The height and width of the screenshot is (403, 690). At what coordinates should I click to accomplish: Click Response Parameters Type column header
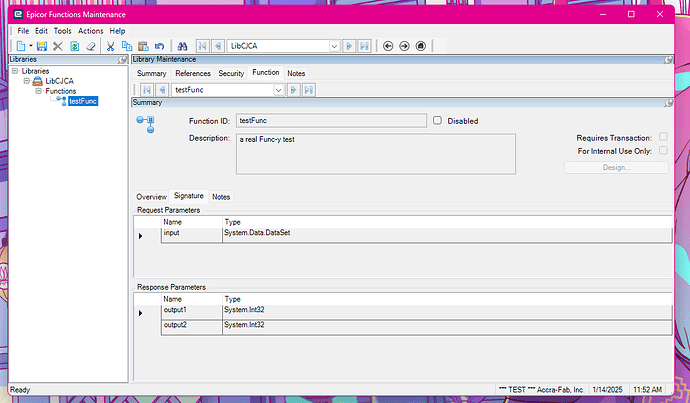coord(447,299)
